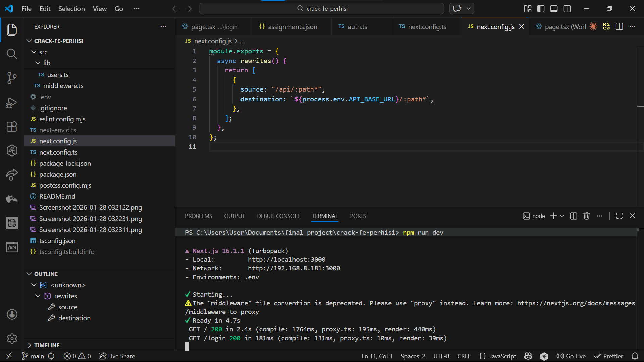Open notifications bell in status bar

coord(635,356)
